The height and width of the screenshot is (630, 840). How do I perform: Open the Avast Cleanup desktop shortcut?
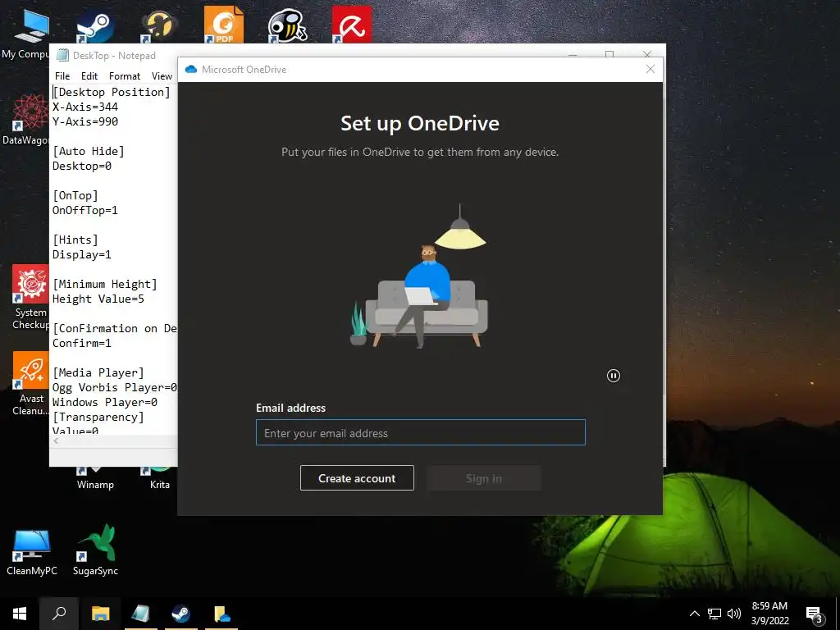(30, 384)
